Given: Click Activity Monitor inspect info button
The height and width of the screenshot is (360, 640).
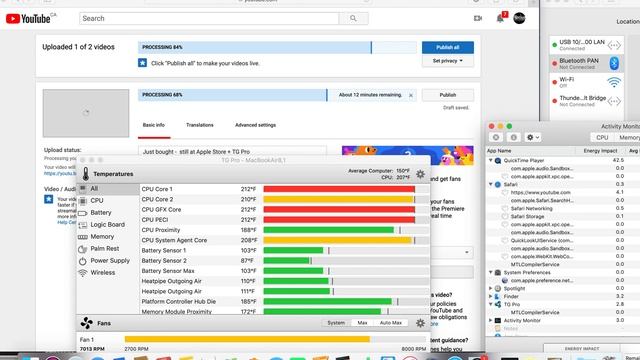Looking at the screenshot, I should click(513, 138).
